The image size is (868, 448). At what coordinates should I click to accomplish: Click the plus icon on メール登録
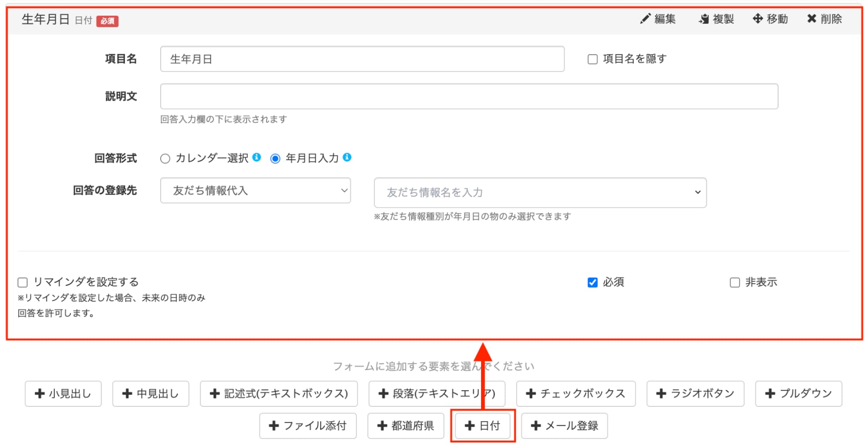point(536,425)
